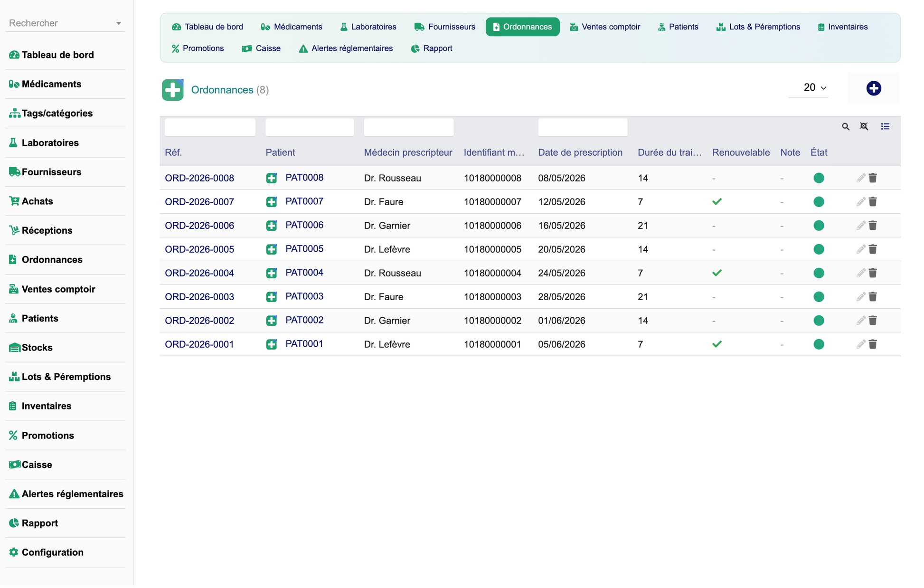
Task: Select the Rapport top tab
Action: click(432, 48)
